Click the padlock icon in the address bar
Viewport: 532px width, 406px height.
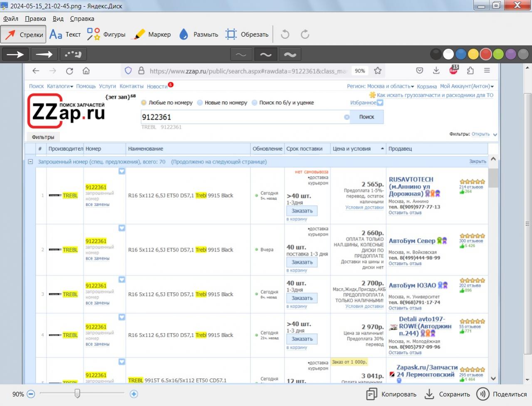tap(141, 71)
